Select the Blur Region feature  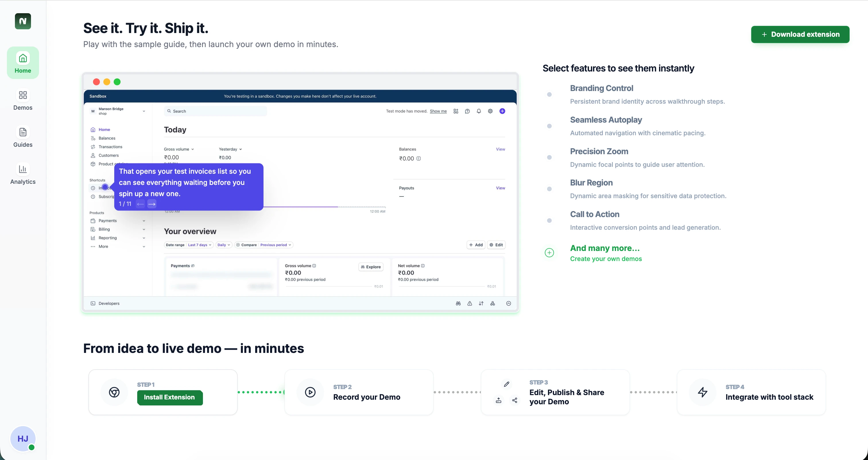(x=591, y=183)
